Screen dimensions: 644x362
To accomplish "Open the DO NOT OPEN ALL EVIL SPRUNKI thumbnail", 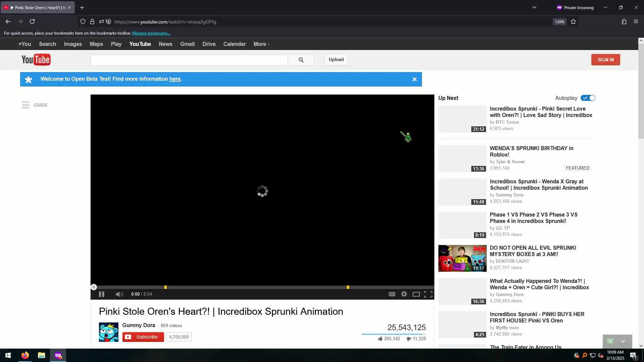I will click(462, 258).
